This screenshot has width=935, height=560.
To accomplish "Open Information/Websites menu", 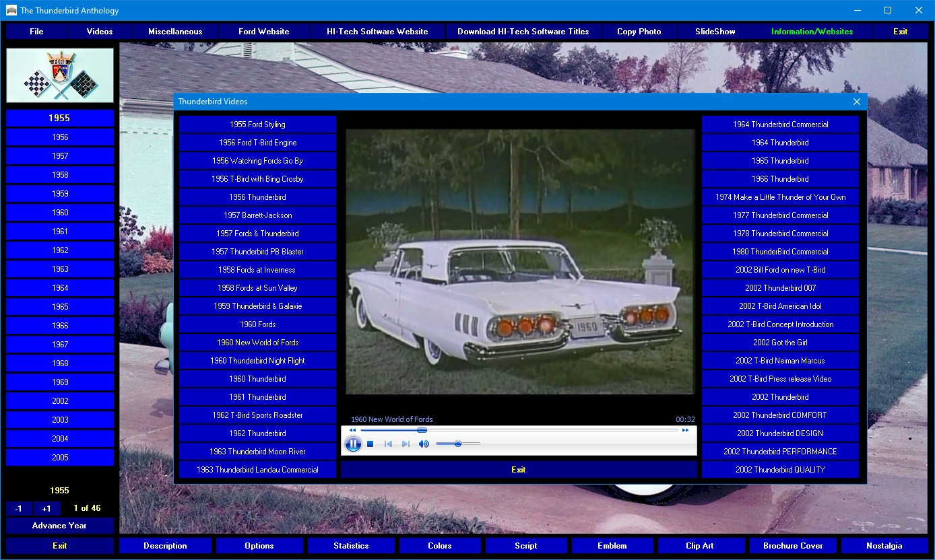I will point(812,32).
